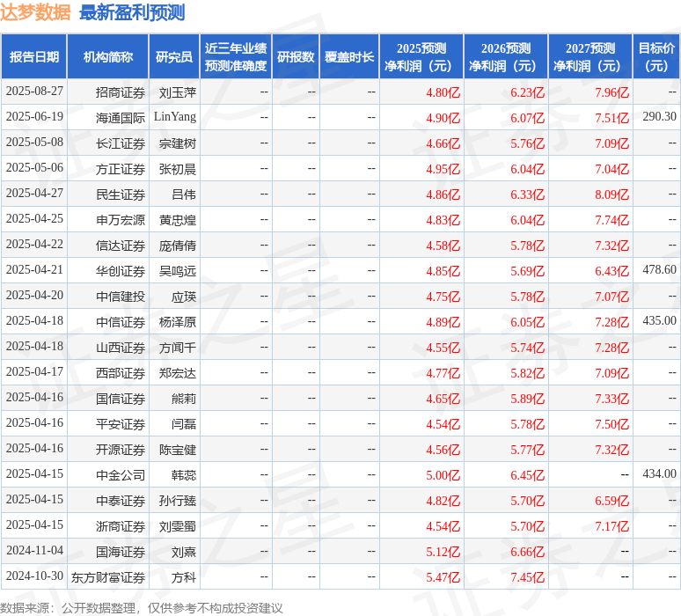
Task: Select analyst 庞倩倩
Action: coord(177,246)
